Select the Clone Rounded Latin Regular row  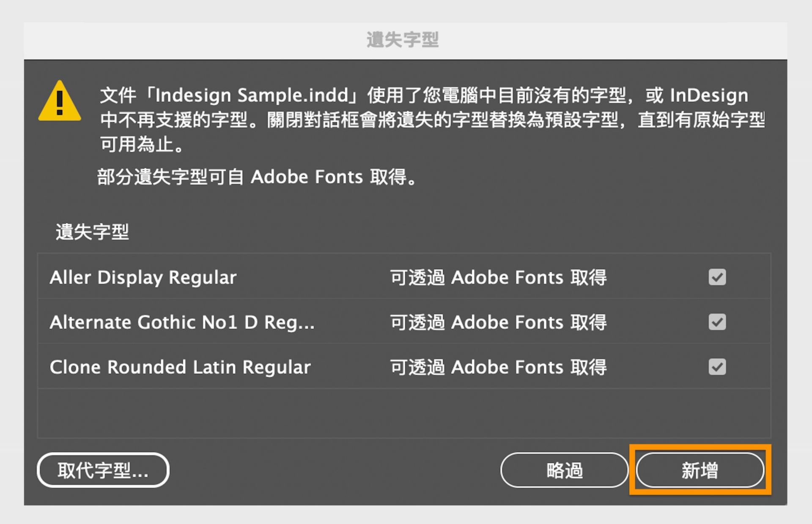(x=180, y=367)
